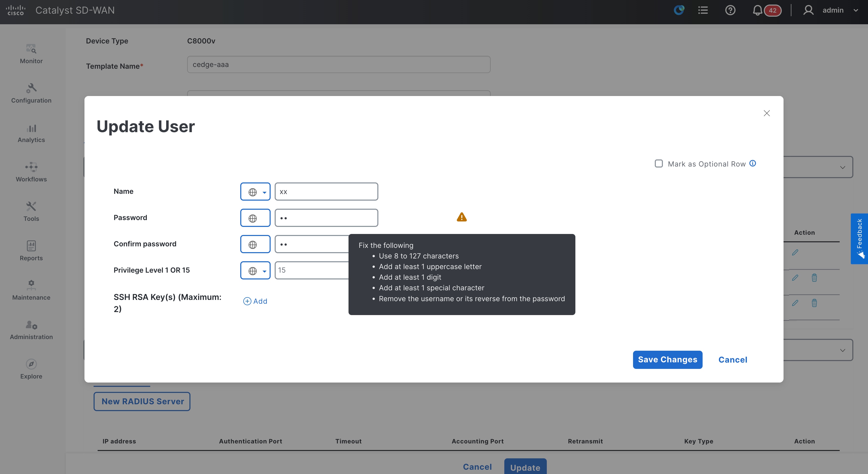Cancel the Update User dialog
868x474 pixels.
pos(732,360)
